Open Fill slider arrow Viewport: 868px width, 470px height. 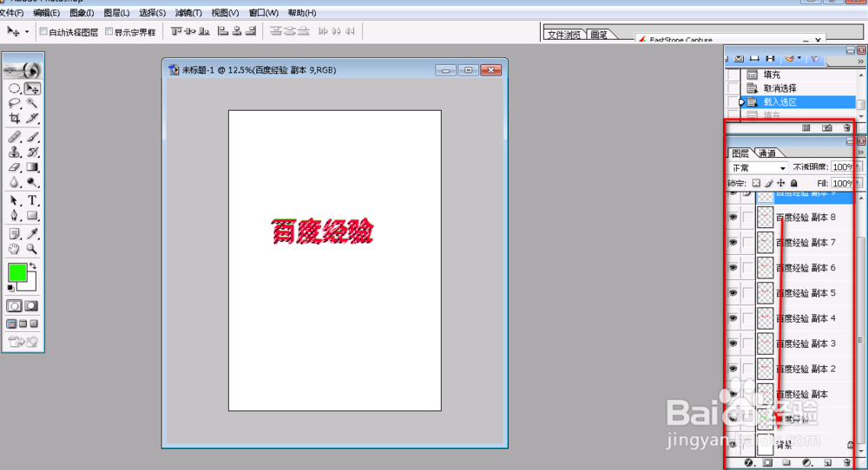[858, 182]
